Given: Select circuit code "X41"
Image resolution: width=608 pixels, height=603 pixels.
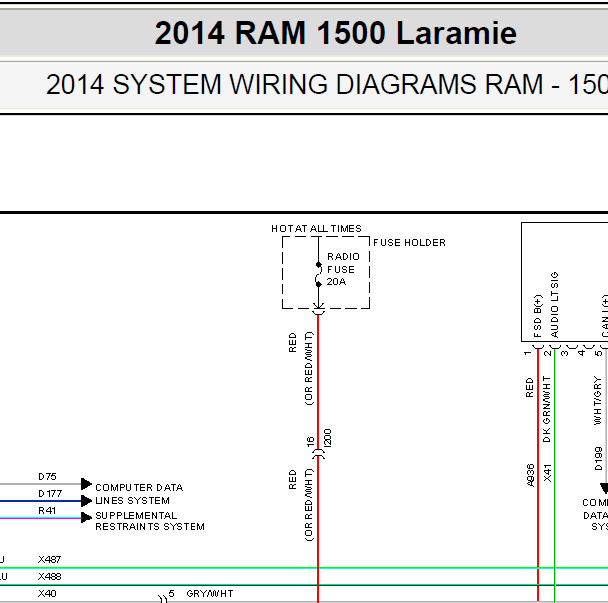Looking at the screenshot, I should pos(547,473).
